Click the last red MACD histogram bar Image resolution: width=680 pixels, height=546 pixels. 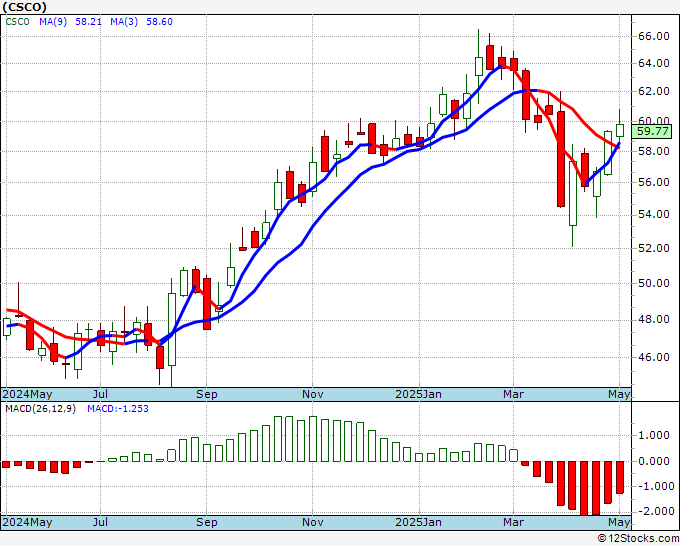coord(620,477)
